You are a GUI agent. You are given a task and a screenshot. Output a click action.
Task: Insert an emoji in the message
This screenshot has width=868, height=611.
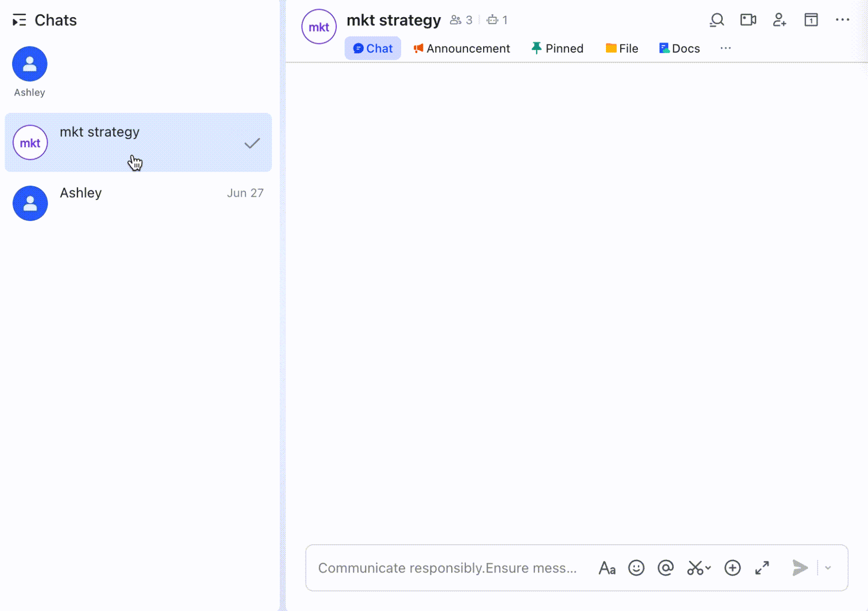636,568
